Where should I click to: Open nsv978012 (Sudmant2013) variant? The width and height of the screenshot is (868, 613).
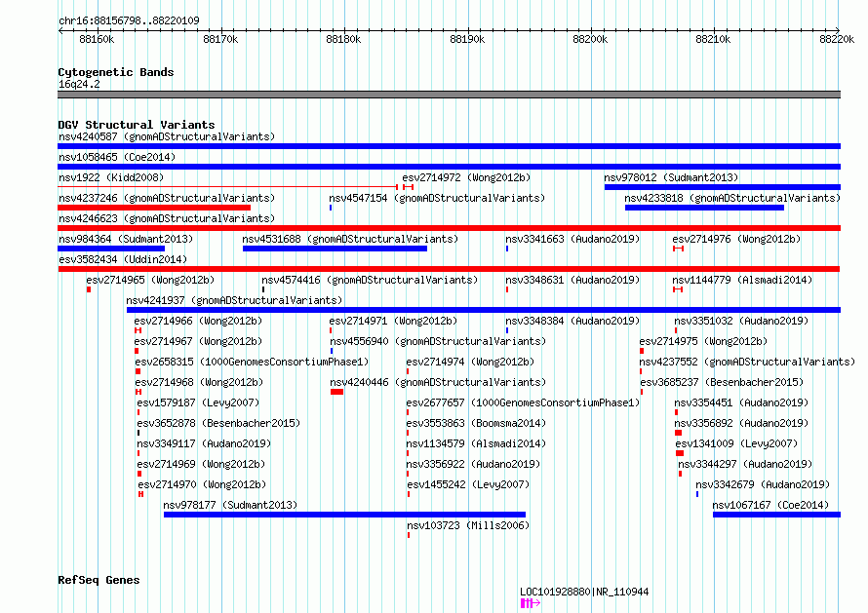(671, 177)
